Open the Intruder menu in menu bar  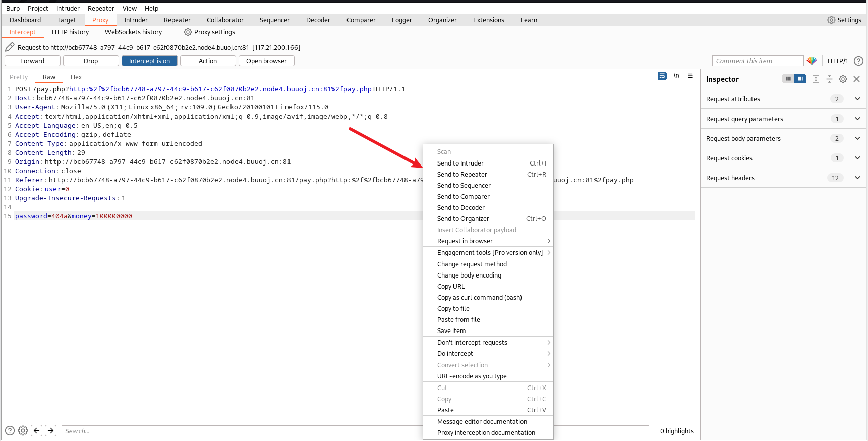(x=68, y=8)
